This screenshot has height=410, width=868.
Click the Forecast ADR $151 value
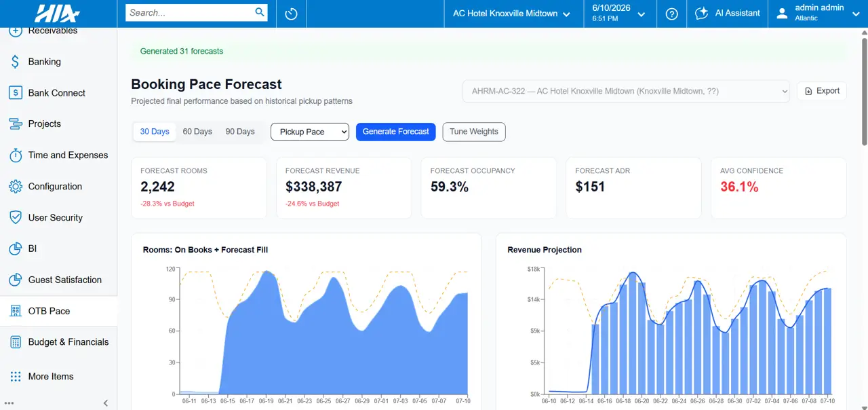click(590, 187)
